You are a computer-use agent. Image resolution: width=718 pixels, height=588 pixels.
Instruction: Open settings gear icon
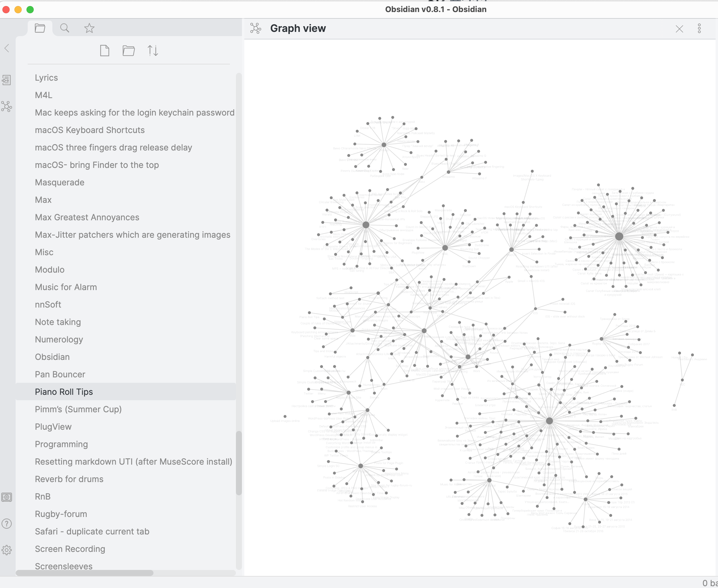tap(7, 550)
